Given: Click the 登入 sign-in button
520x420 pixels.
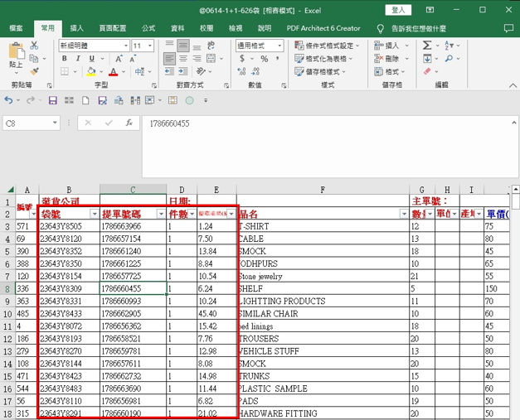Looking at the screenshot, I should coord(398,10).
